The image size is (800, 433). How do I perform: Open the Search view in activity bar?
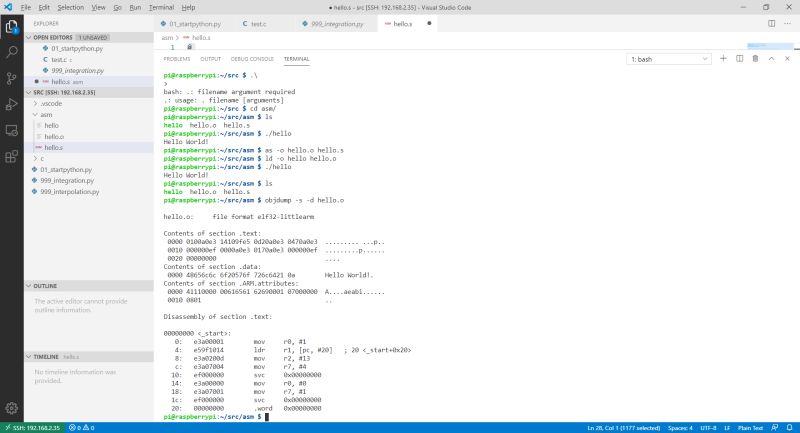coord(12,52)
